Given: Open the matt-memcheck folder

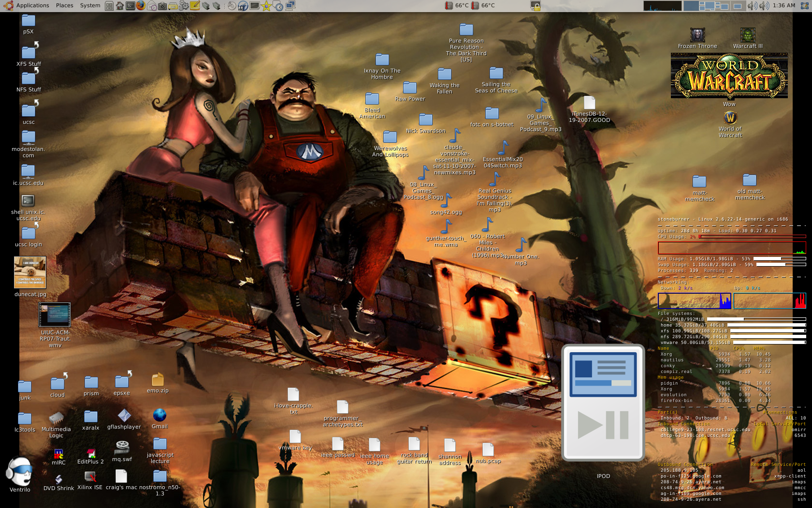Looking at the screenshot, I should [699, 188].
